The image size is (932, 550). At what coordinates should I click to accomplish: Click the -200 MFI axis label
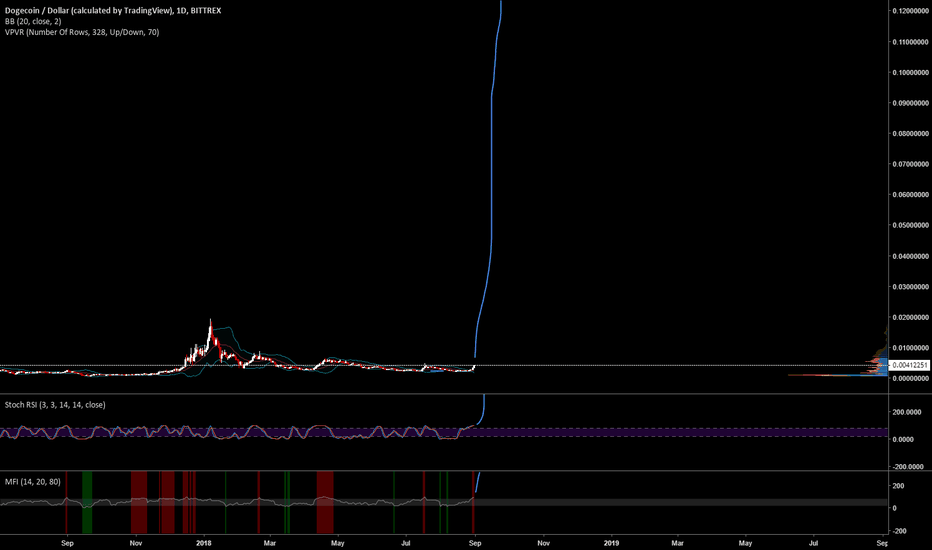pyautogui.click(x=899, y=531)
